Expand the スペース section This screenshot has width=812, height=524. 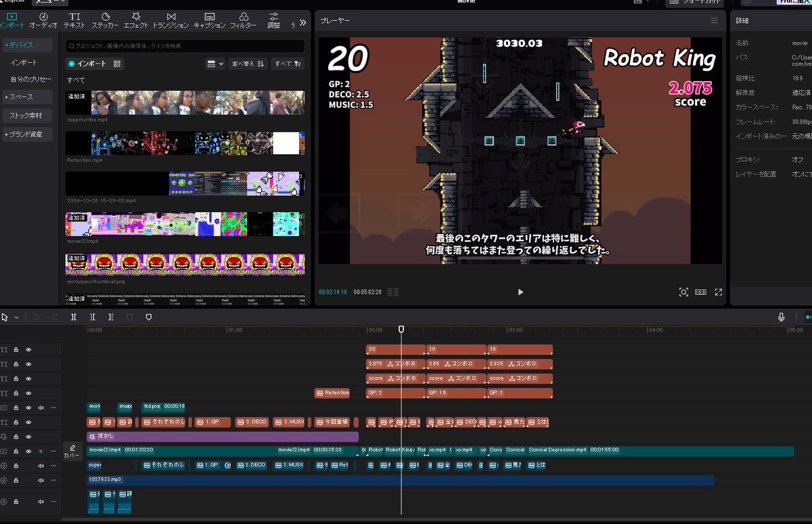coord(28,97)
